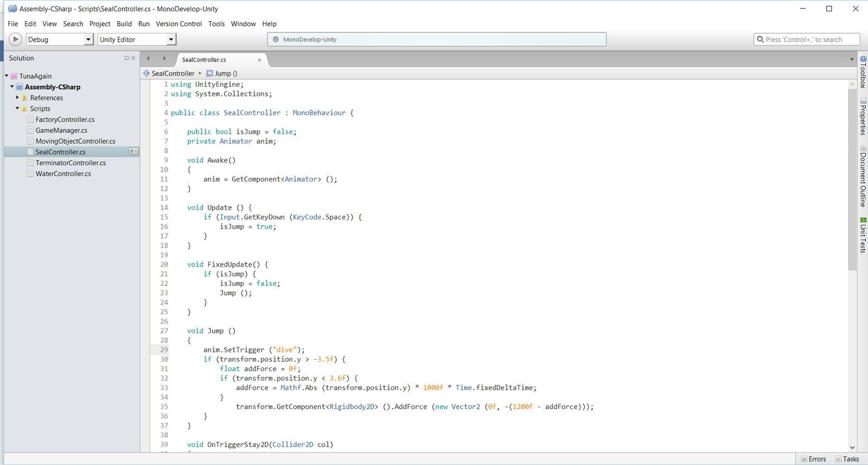Click the Scripts folder icon
868x465 pixels.
(24, 109)
